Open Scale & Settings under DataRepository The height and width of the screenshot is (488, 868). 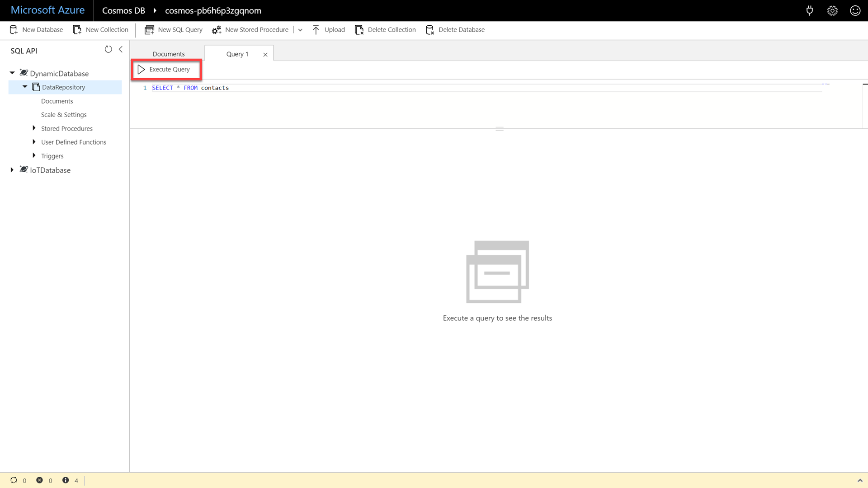pyautogui.click(x=64, y=115)
